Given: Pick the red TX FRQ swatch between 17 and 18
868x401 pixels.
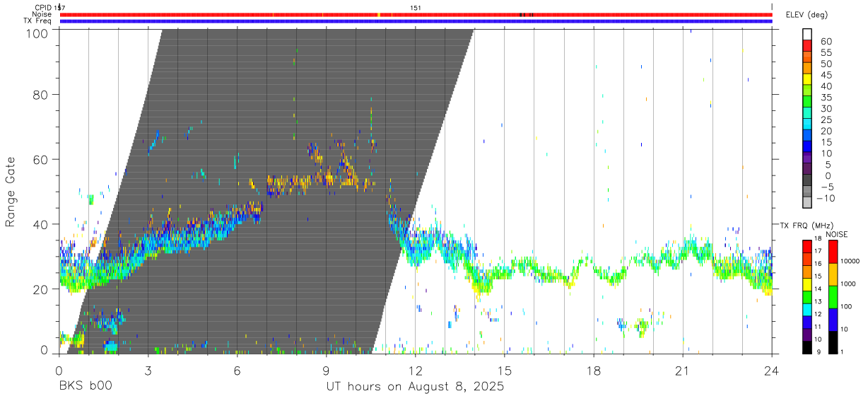Looking at the screenshot, I should 807,247.
